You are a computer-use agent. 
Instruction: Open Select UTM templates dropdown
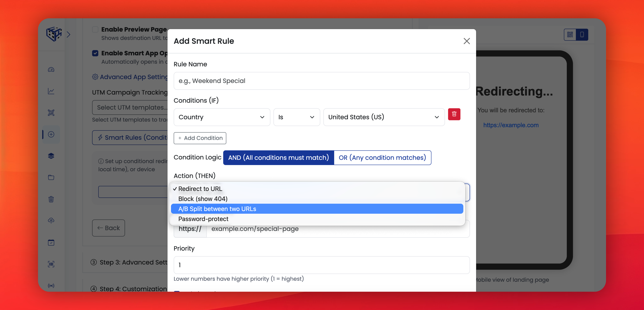point(130,107)
